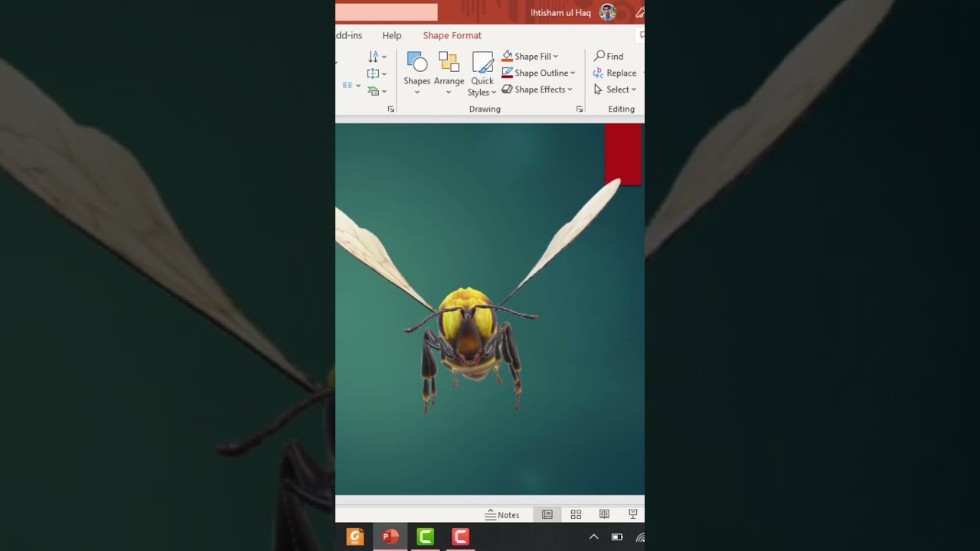Click the Wi-Fi network tray icon
The height and width of the screenshot is (551, 980).
point(640,537)
